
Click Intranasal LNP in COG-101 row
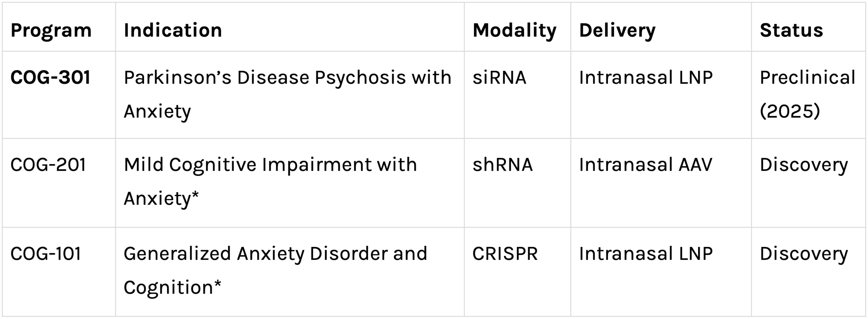661,272
